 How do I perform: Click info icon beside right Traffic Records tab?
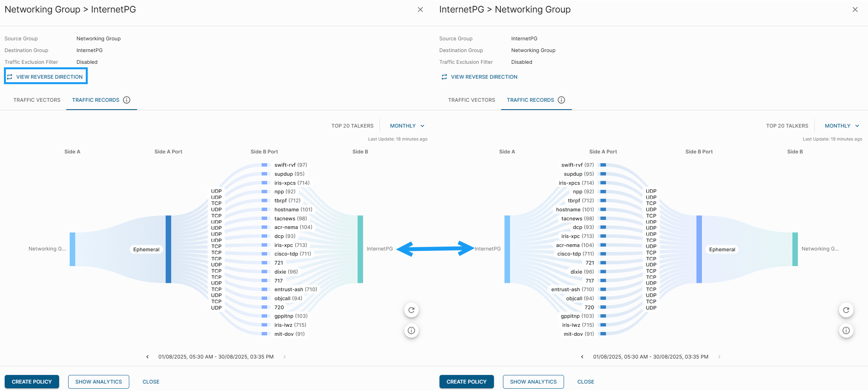pyautogui.click(x=561, y=100)
